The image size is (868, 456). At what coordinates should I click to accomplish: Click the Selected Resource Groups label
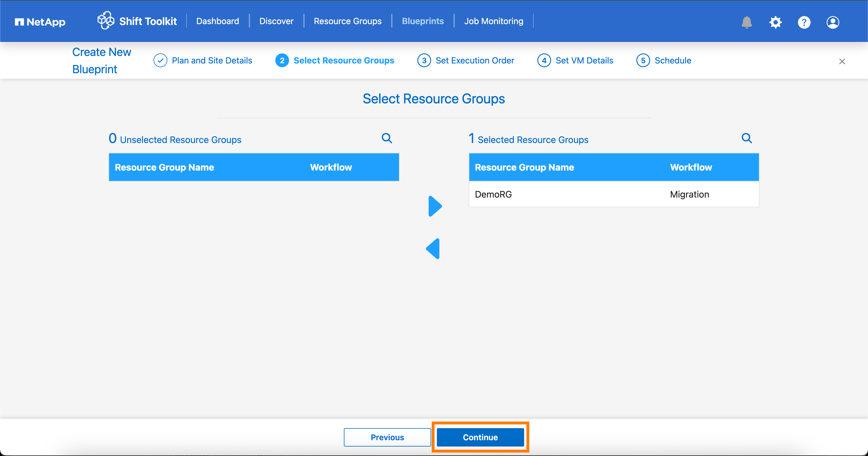pos(533,140)
